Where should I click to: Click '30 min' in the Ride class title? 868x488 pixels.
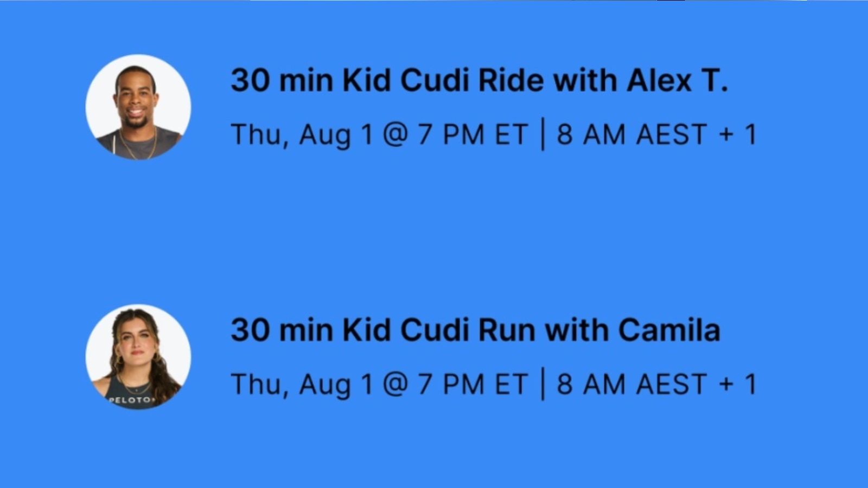tap(282, 80)
